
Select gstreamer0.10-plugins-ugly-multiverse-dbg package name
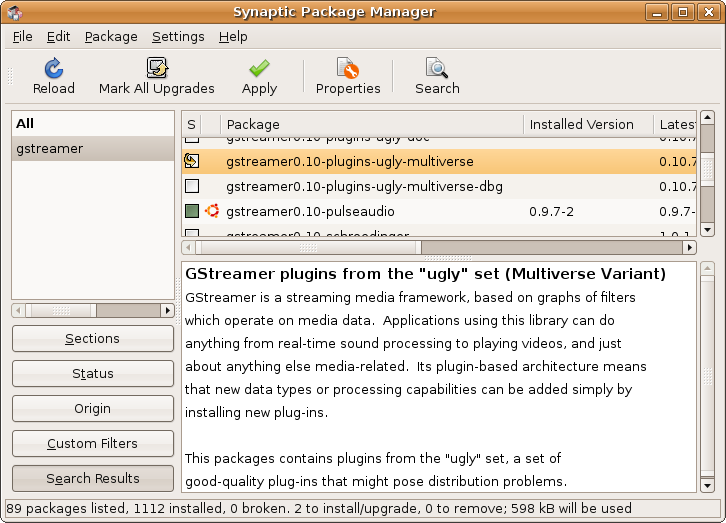364,186
